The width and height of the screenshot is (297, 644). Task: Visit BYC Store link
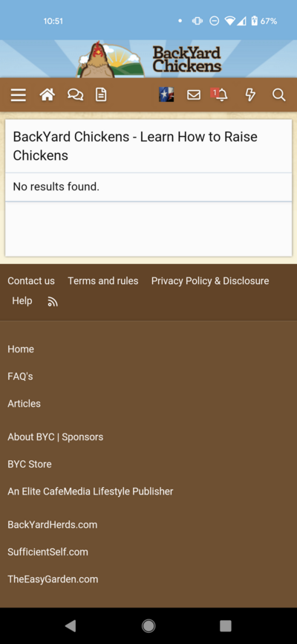click(30, 464)
